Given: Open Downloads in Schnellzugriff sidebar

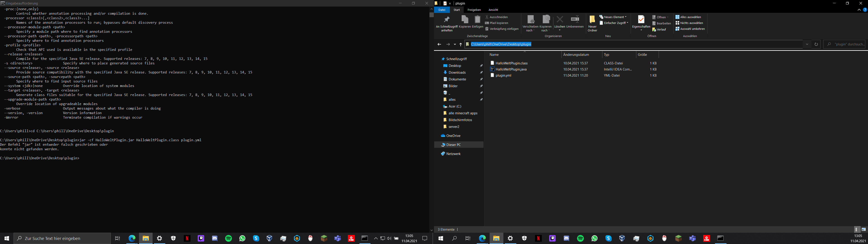Looking at the screenshot, I should click(457, 73).
